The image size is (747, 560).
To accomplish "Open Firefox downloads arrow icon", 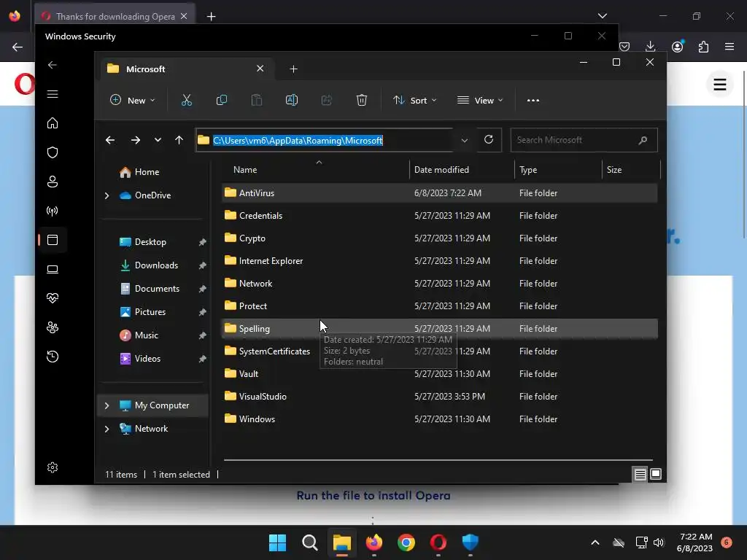I will [650, 46].
